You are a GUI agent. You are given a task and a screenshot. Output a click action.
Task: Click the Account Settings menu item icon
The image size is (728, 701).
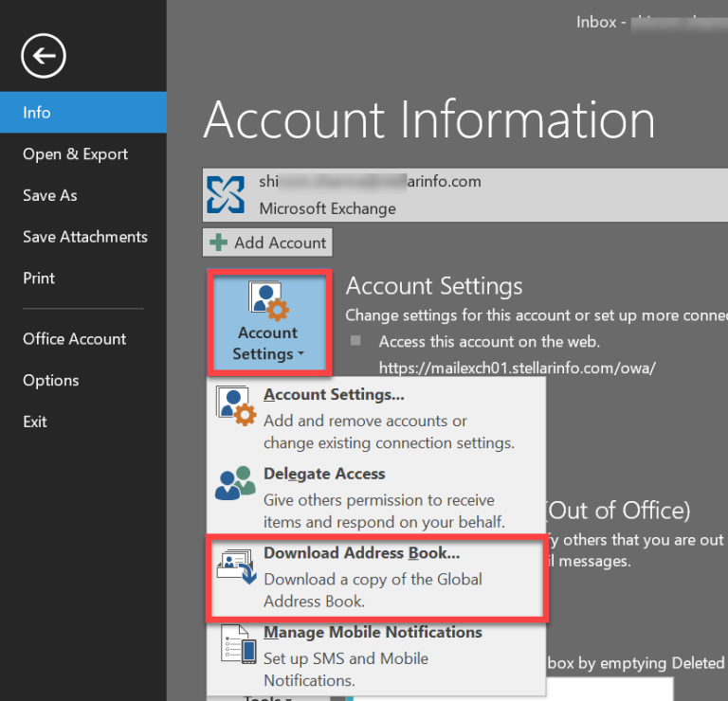(x=236, y=406)
